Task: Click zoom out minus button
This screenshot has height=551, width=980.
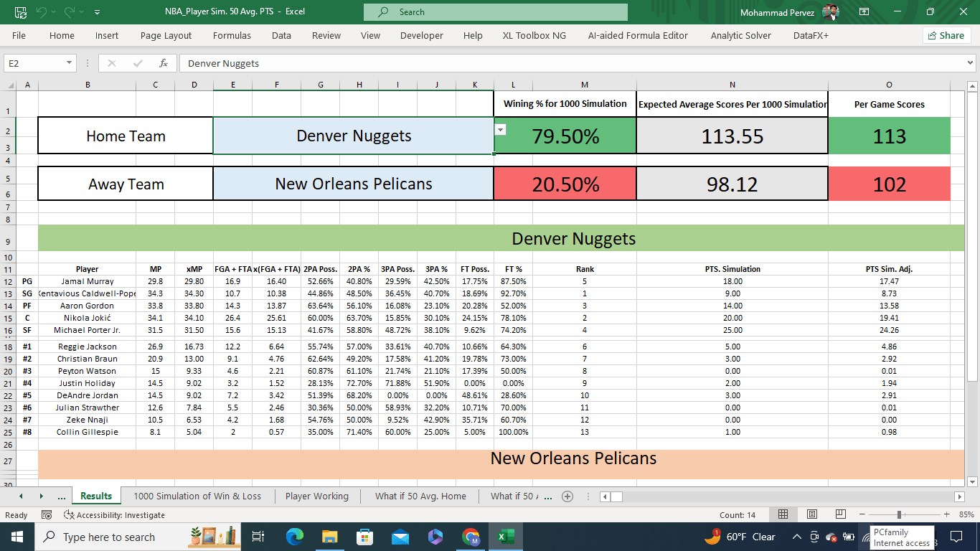Action: [862, 514]
